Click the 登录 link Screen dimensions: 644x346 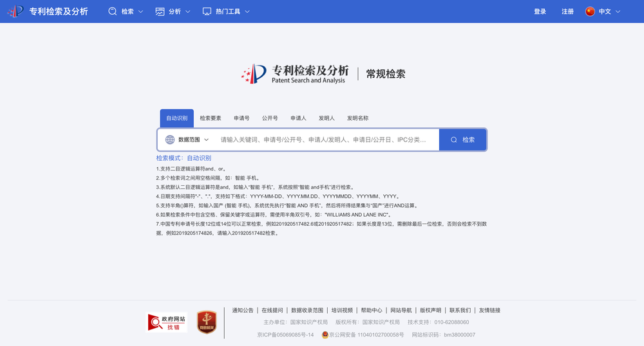click(x=540, y=12)
